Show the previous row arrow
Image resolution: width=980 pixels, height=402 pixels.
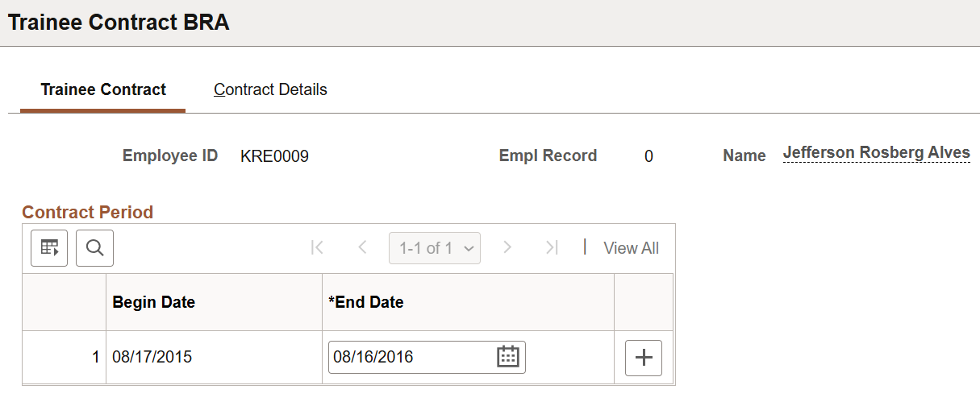pos(362,247)
